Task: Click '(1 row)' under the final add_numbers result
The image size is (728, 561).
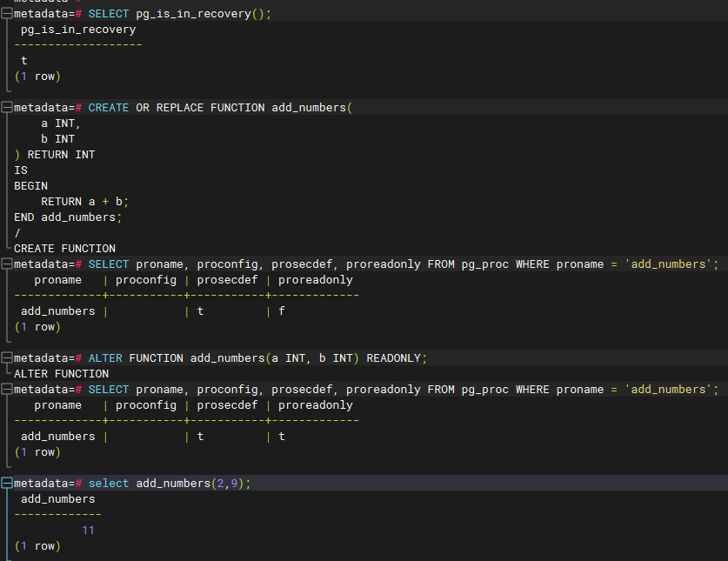Action: [x=37, y=546]
